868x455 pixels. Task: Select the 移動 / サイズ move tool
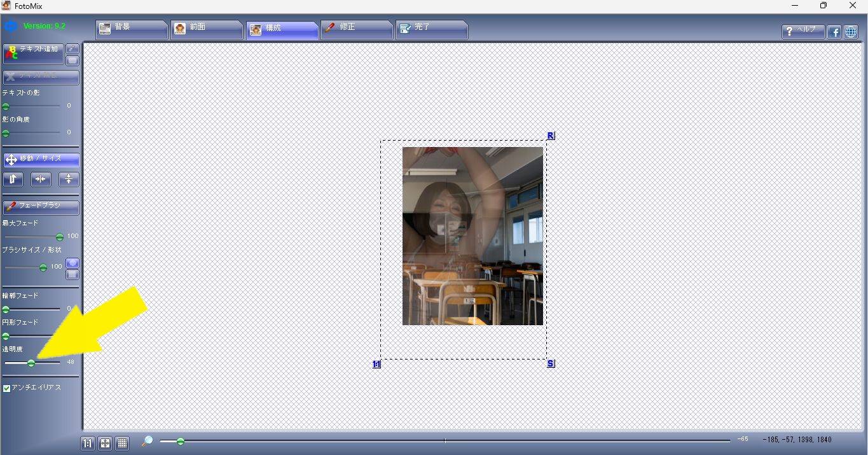(x=41, y=159)
